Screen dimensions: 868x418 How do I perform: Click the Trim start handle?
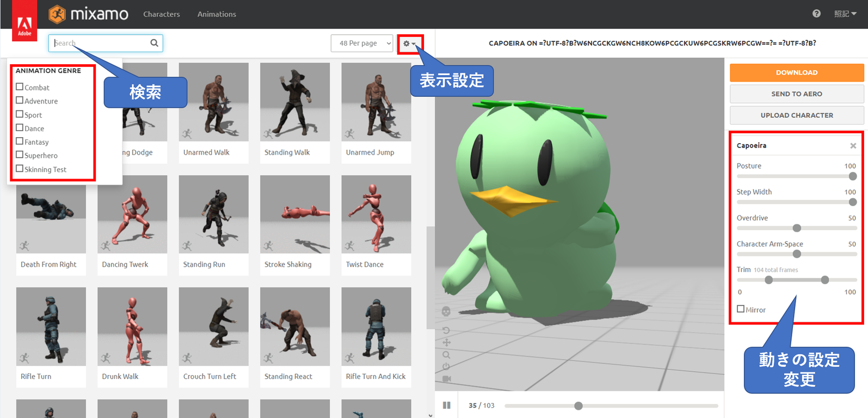click(x=768, y=280)
